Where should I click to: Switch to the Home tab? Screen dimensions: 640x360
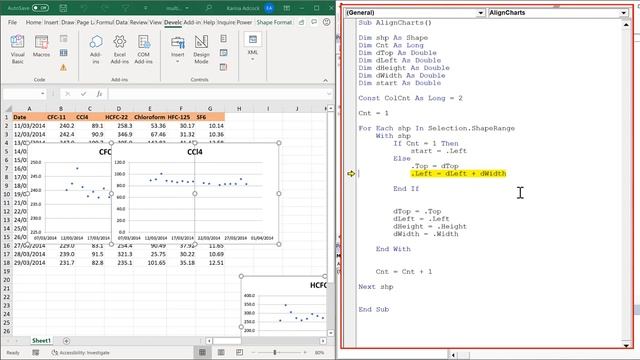click(x=33, y=22)
